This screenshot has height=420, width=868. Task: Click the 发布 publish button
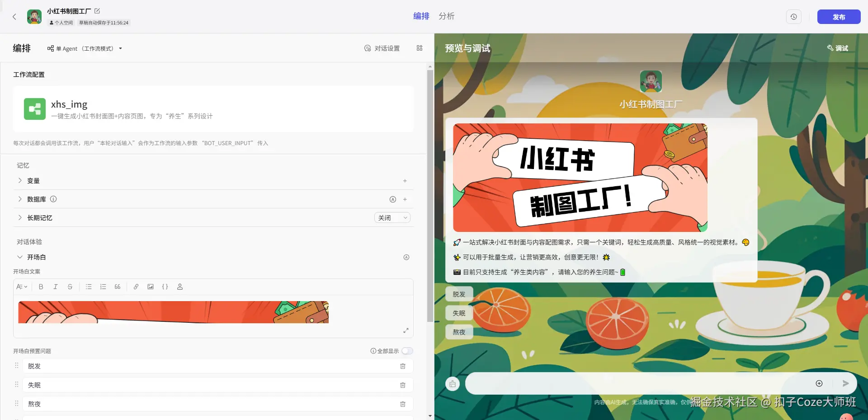pos(839,17)
